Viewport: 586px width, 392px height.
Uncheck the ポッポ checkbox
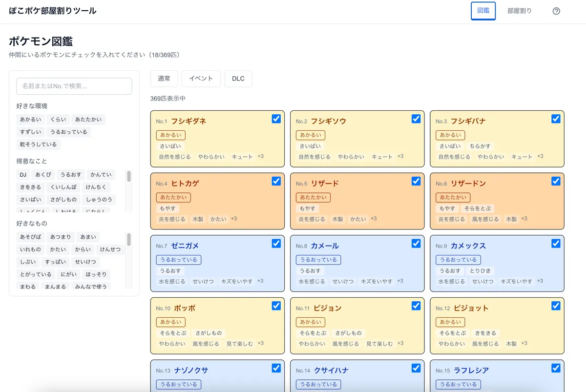coord(276,306)
